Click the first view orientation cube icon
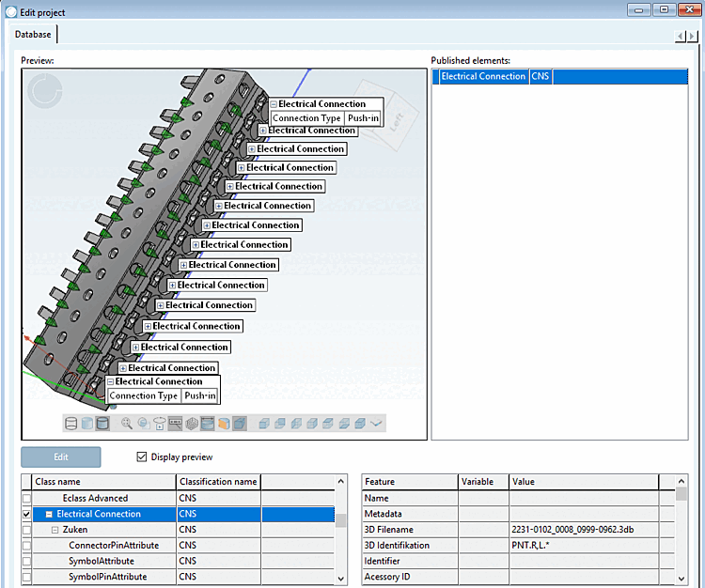The width and height of the screenshot is (705, 588). (x=264, y=424)
